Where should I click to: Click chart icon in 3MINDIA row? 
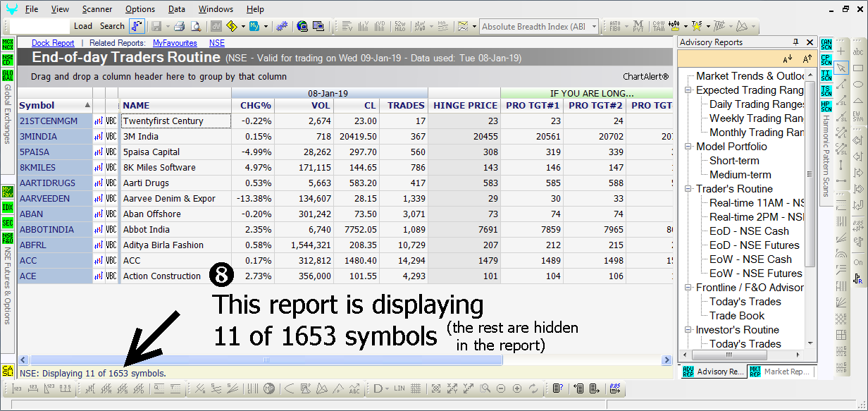pos(99,137)
